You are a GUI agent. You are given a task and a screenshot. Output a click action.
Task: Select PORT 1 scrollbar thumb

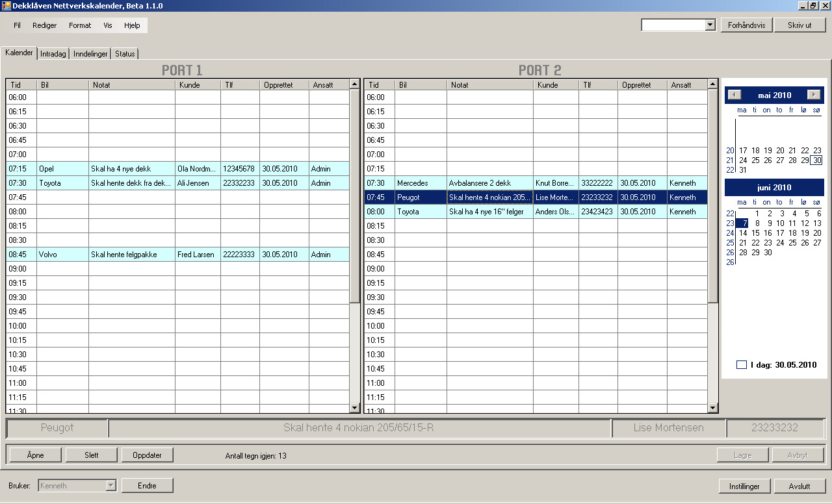tap(354, 195)
